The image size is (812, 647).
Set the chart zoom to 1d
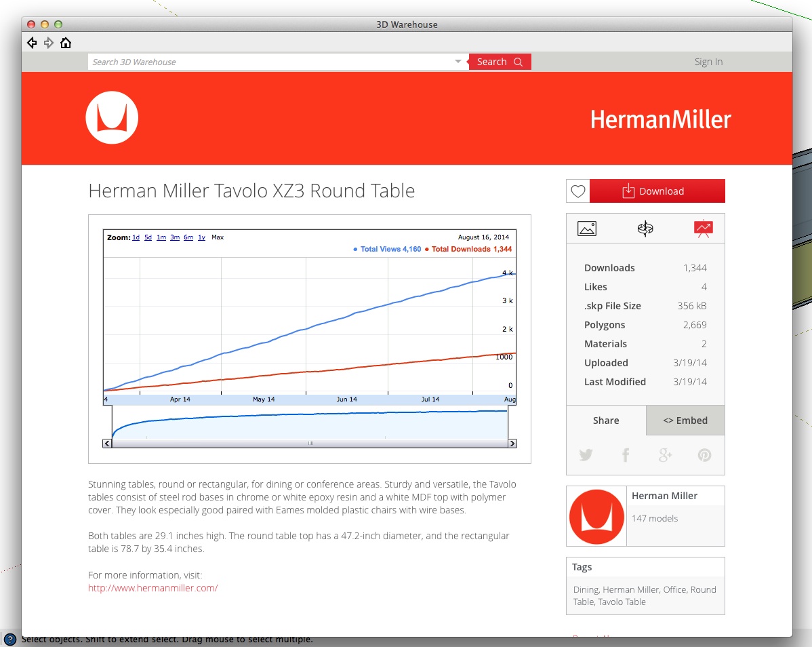(x=136, y=237)
